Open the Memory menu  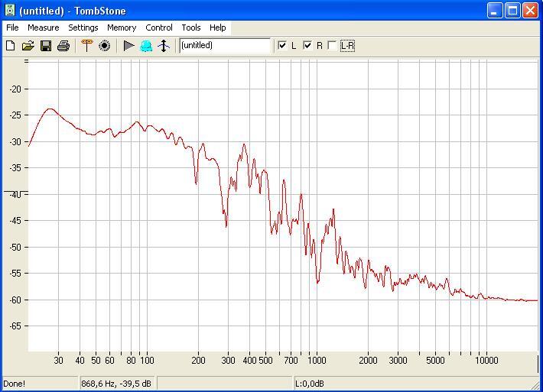pyautogui.click(x=122, y=28)
